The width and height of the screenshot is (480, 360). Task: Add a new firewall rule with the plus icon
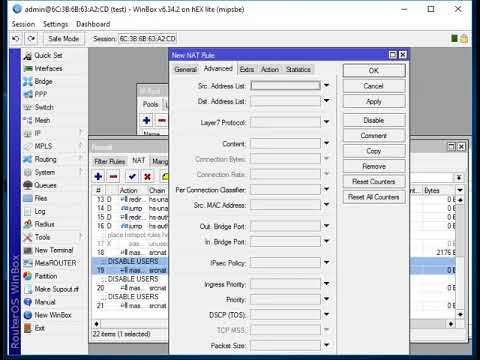[98, 176]
